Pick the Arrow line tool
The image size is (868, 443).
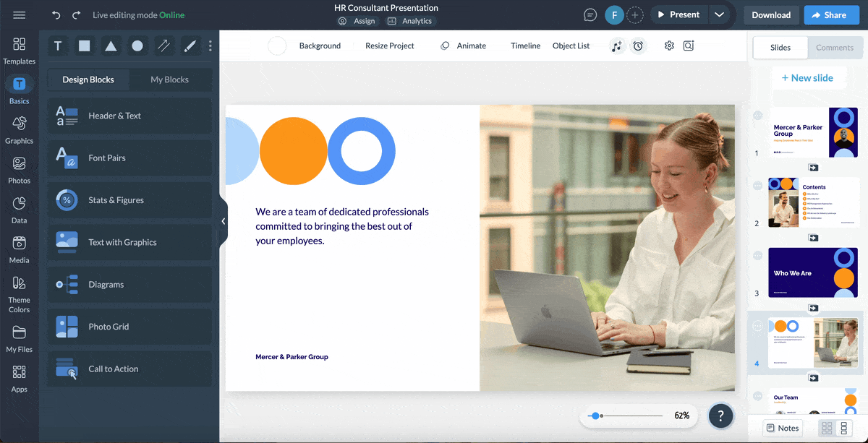pos(164,46)
